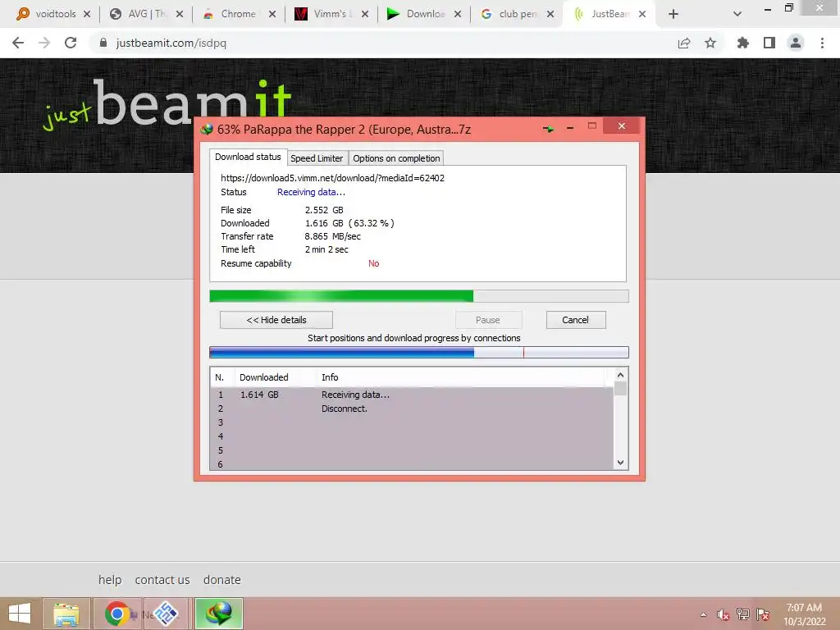Open the Chrome extensions puzzle icon

[742, 43]
